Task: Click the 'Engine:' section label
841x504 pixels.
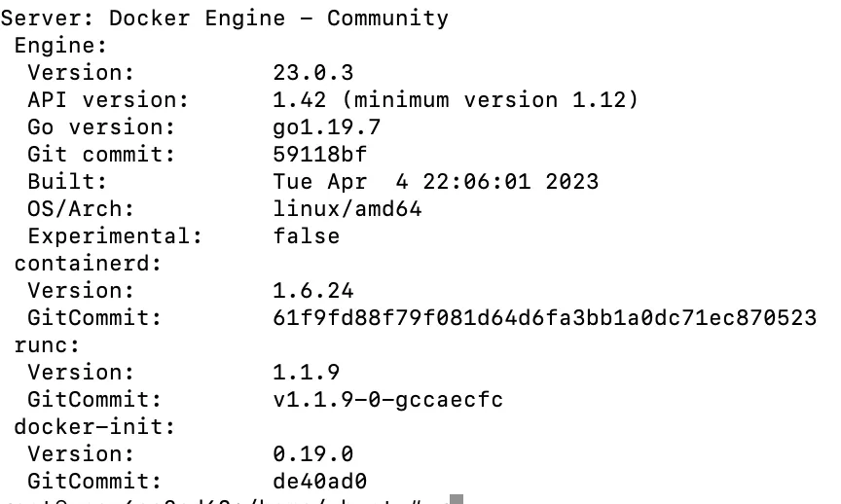Action: coord(60,45)
